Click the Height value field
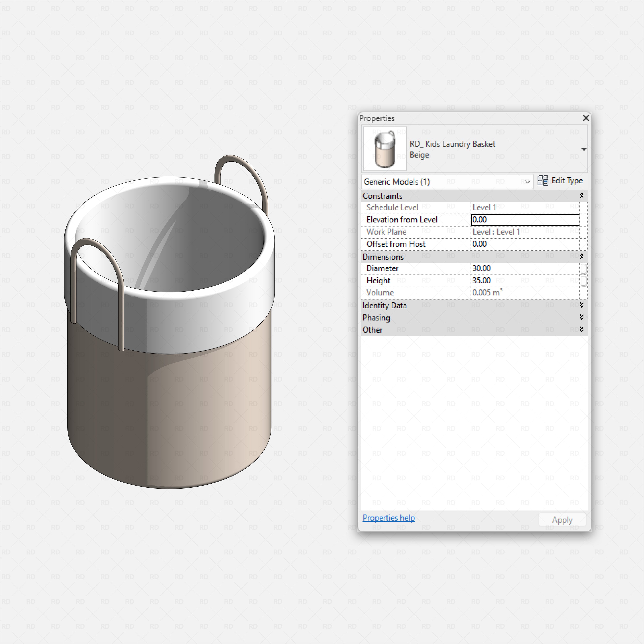 pos(525,280)
